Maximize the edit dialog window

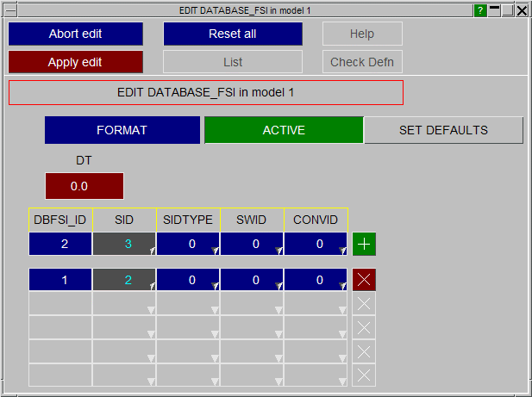(508, 10)
